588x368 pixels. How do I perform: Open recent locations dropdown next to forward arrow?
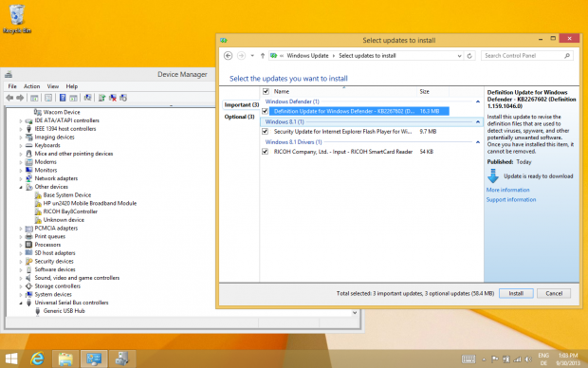tap(252, 56)
